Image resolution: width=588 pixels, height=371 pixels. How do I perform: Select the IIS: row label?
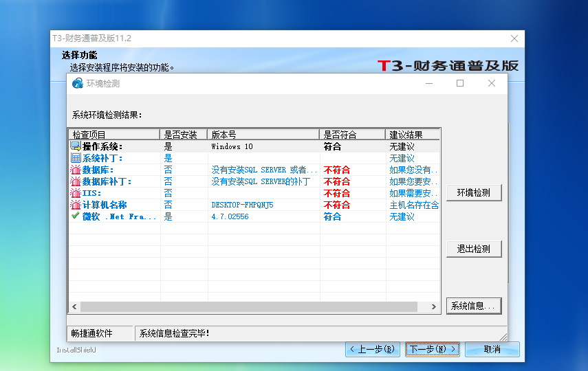[92, 193]
